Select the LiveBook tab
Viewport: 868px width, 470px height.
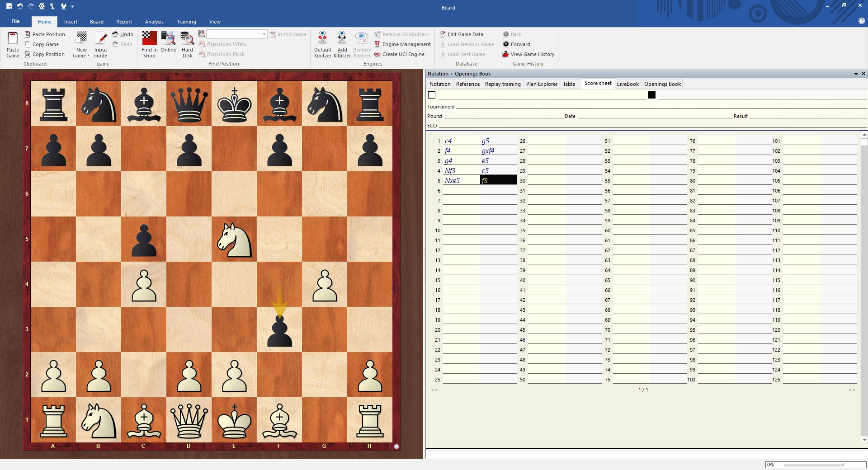(x=627, y=84)
